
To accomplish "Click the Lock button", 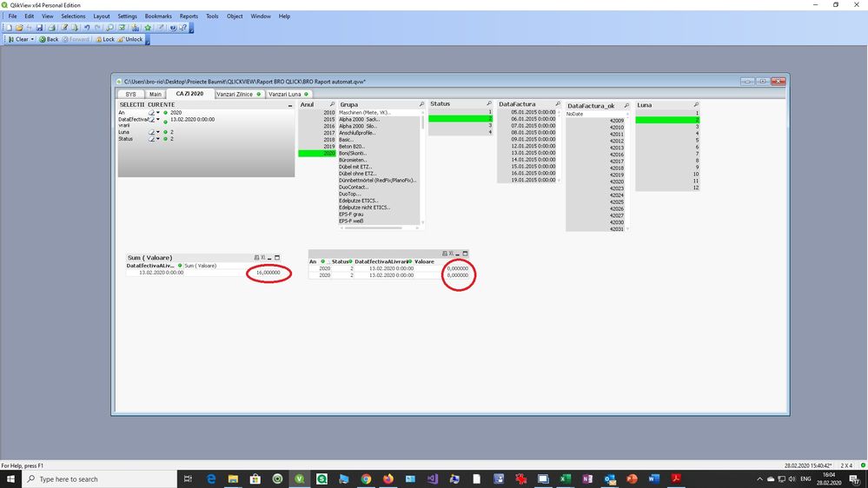I will pyautogui.click(x=104, y=39).
